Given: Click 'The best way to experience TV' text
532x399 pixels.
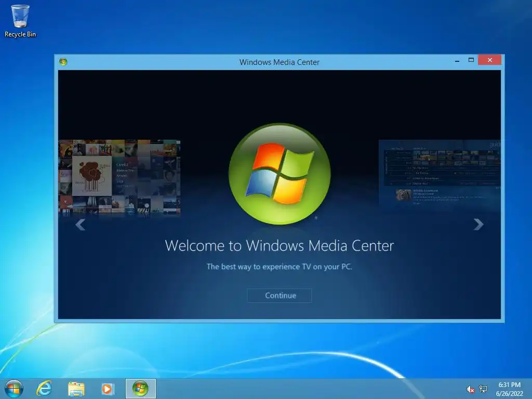Looking at the screenshot, I should point(279,267).
